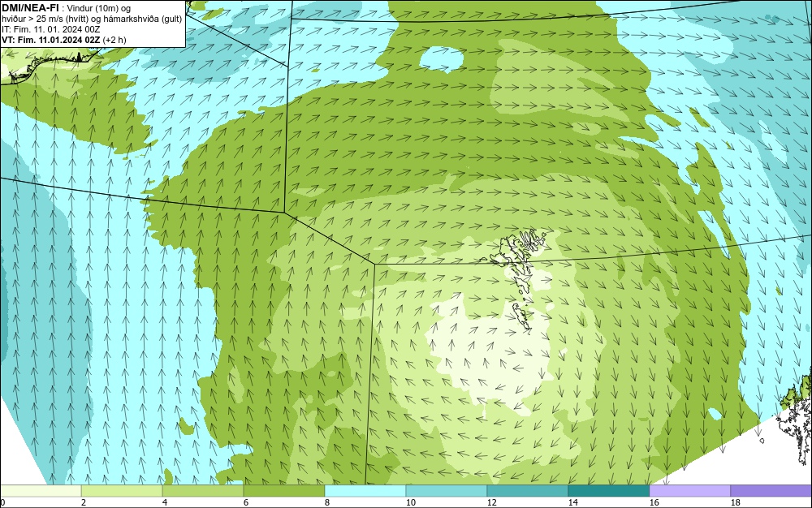
Task: Click the 6–8 m/s dark green swatch
Action: [x=283, y=491]
